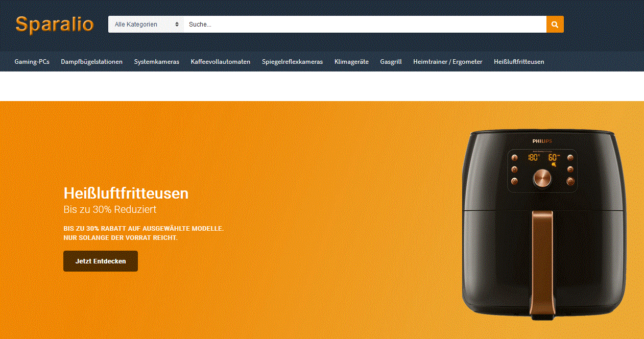Go to Dampfbügelstationen category
644x339 pixels.
[92, 62]
